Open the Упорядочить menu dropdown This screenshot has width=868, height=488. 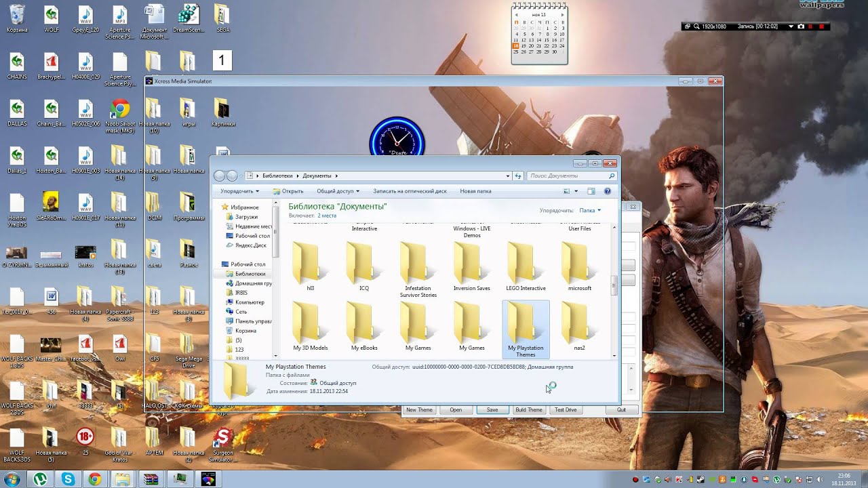[x=239, y=191]
